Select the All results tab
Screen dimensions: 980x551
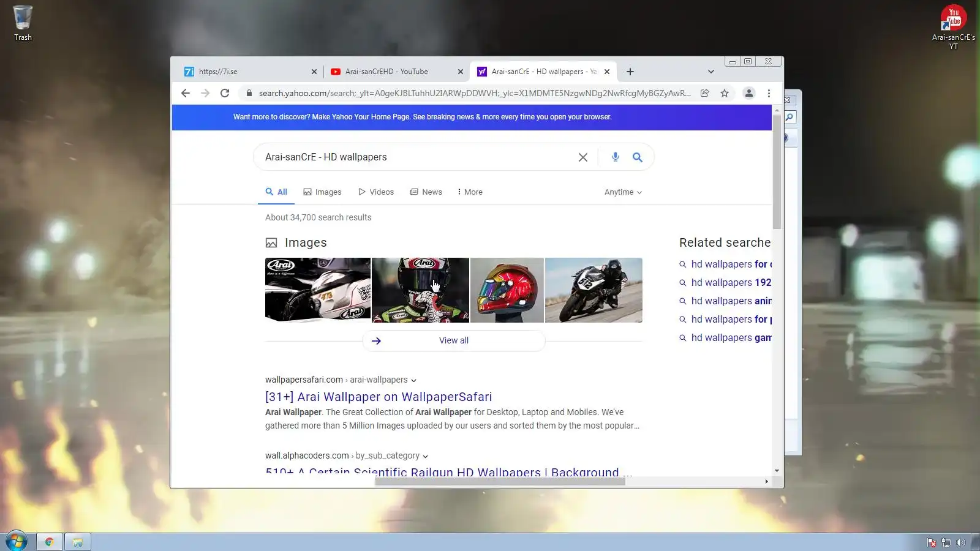(x=276, y=192)
